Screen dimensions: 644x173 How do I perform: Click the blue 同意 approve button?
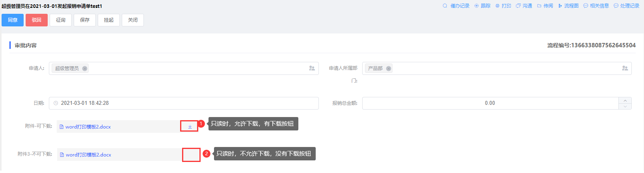point(13,20)
